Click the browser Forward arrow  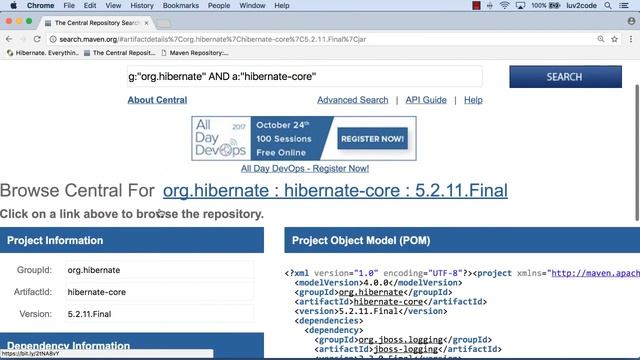click(23, 39)
